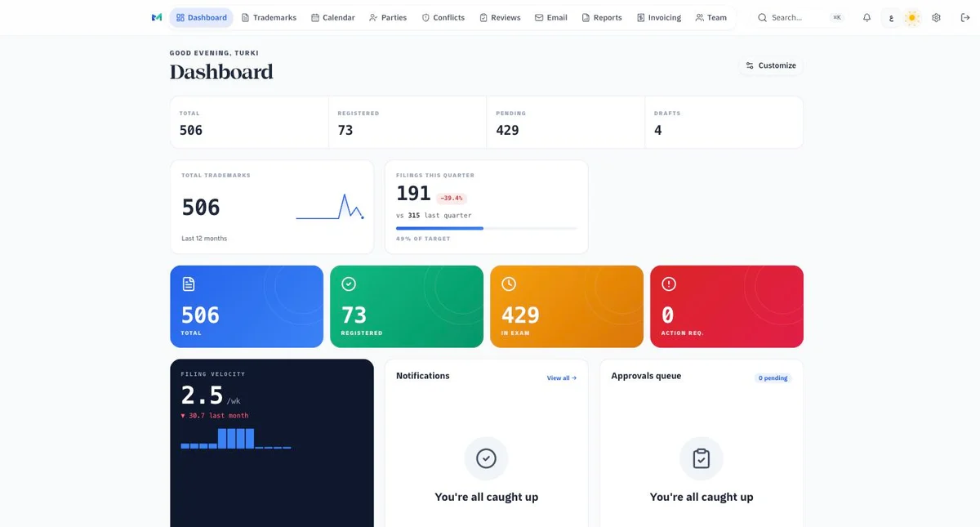This screenshot has height=527, width=980.
Task: Open the settings gear icon
Action: click(x=936, y=17)
